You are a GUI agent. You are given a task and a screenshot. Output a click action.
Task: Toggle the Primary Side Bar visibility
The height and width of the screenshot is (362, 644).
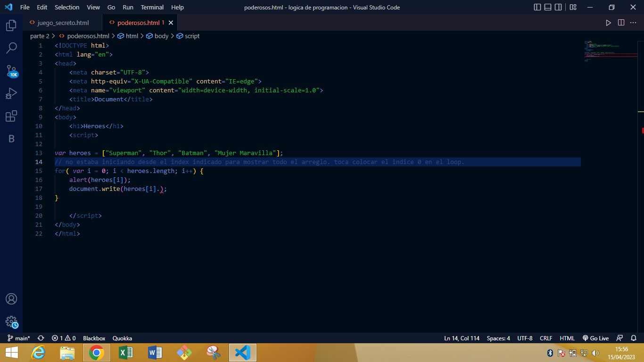pos(537,7)
